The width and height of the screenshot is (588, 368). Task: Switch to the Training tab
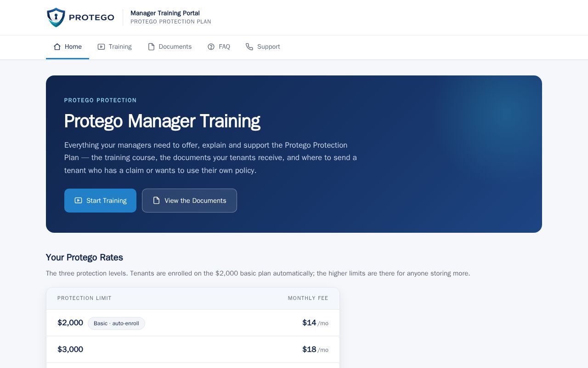click(114, 47)
